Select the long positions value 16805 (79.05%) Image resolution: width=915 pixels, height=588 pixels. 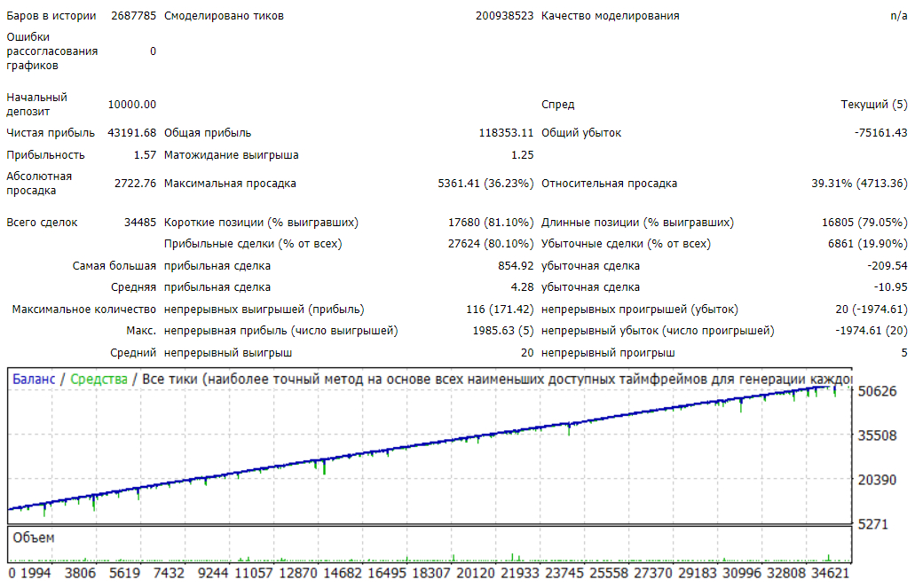coord(864,223)
